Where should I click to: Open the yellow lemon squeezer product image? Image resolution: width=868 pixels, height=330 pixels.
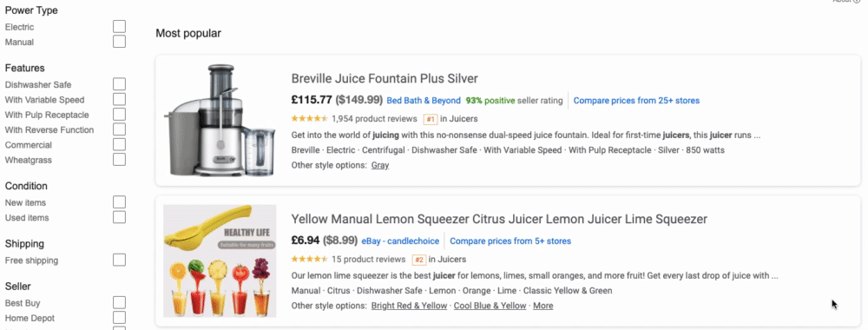point(220,261)
